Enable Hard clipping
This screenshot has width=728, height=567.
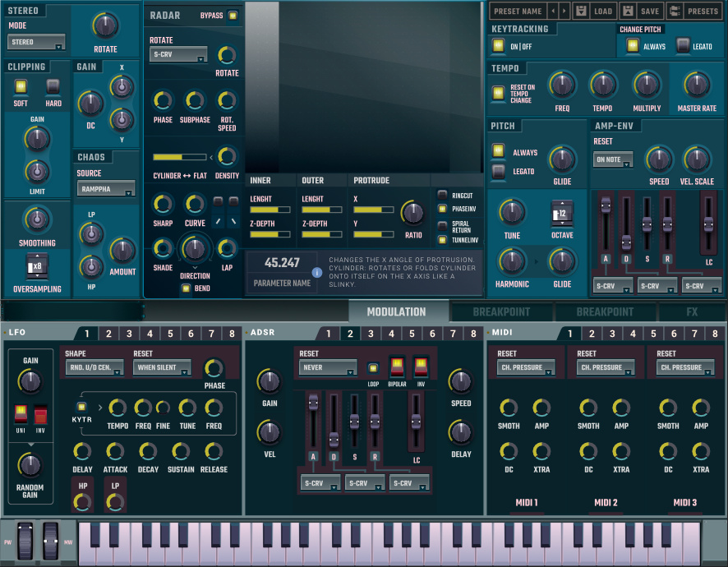[53, 86]
